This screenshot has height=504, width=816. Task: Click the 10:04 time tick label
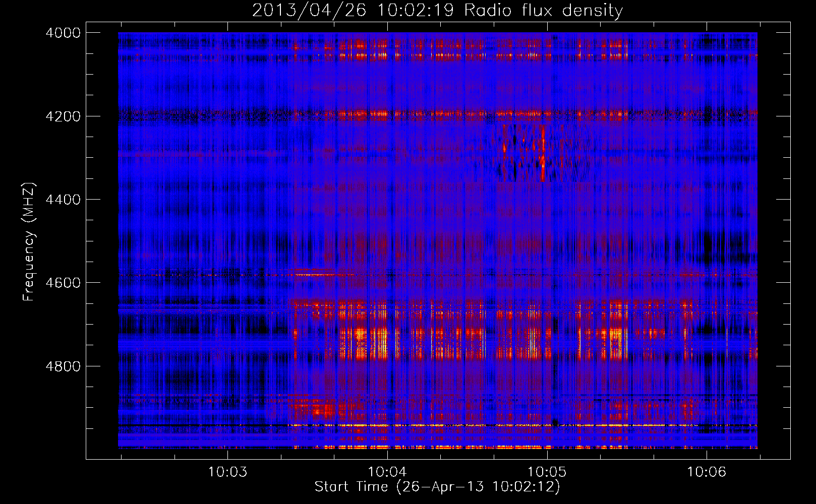[x=387, y=472]
